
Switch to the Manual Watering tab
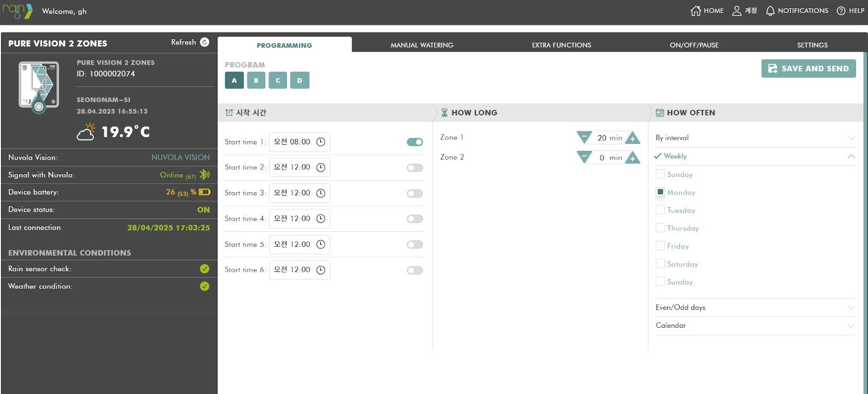click(x=422, y=45)
